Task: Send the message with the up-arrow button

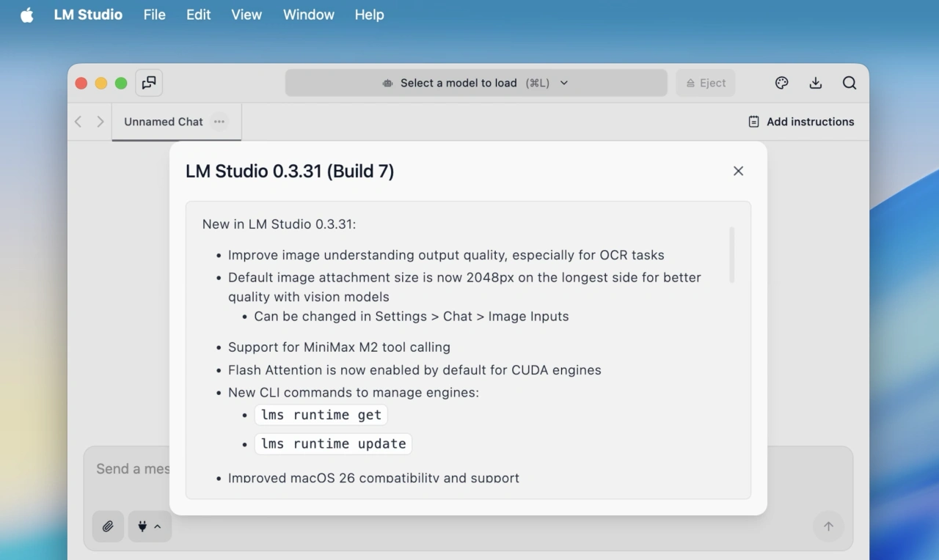Action: click(x=828, y=526)
